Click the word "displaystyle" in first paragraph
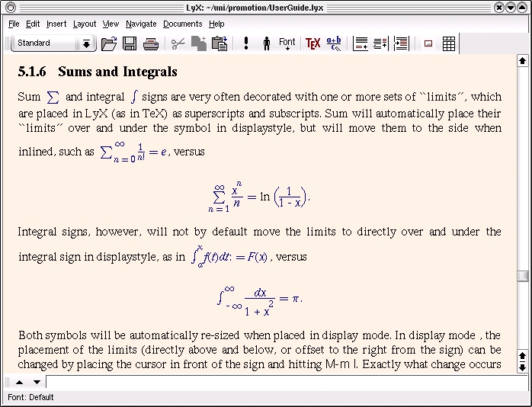Screen dimensions: 532x407 pos(263,128)
